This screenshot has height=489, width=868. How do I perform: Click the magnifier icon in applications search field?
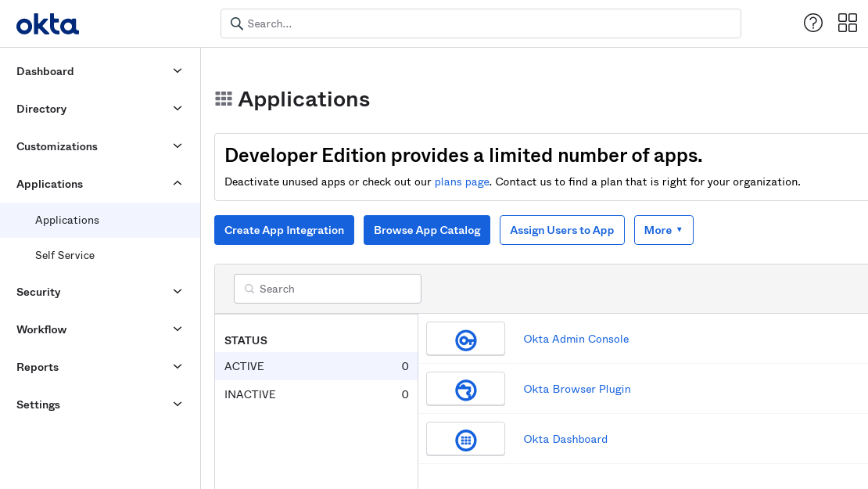pos(249,289)
